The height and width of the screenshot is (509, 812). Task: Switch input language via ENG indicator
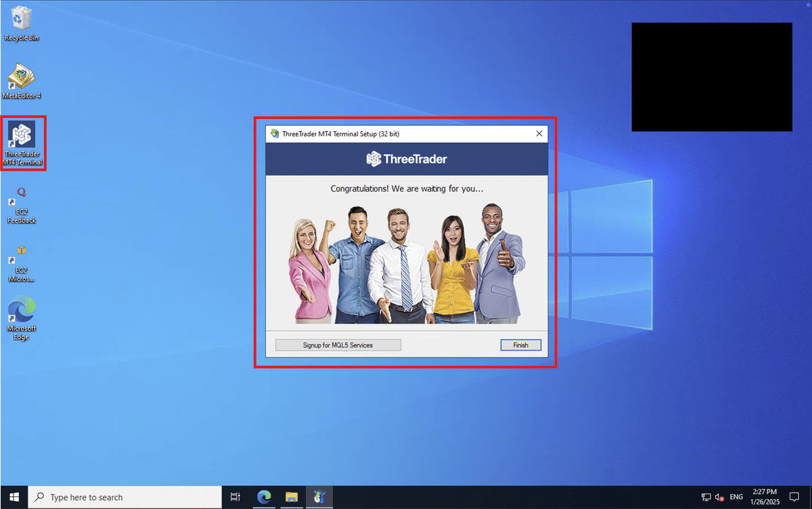pos(736,497)
